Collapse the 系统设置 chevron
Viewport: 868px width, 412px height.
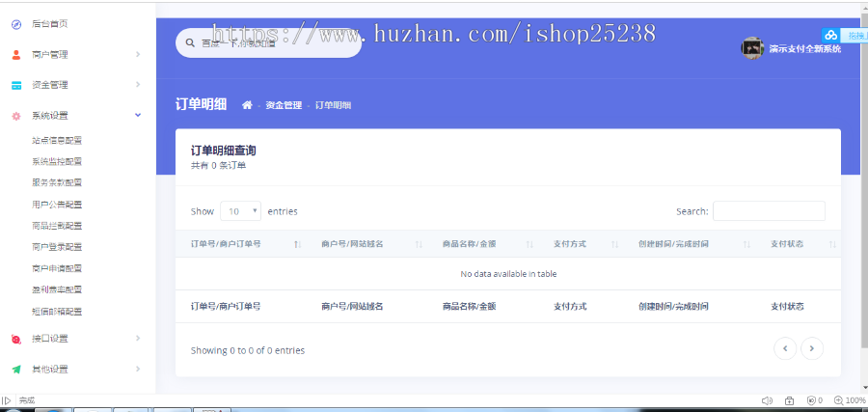click(138, 115)
